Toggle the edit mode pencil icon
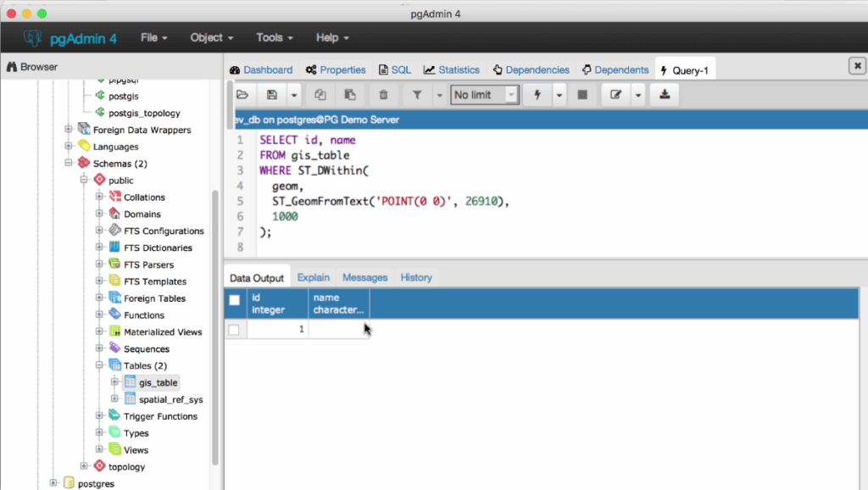 tap(618, 94)
